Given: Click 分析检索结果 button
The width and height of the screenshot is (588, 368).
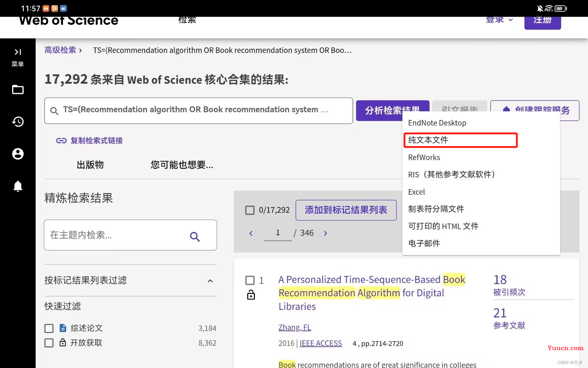Looking at the screenshot, I should pos(392,110).
